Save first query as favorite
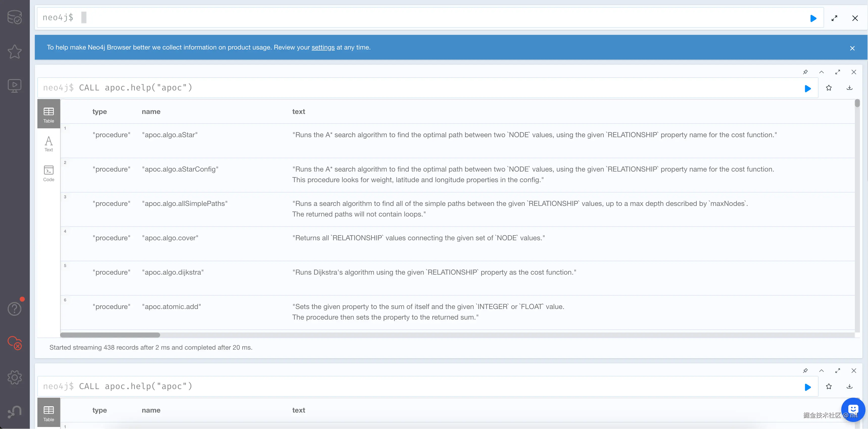 (x=829, y=88)
